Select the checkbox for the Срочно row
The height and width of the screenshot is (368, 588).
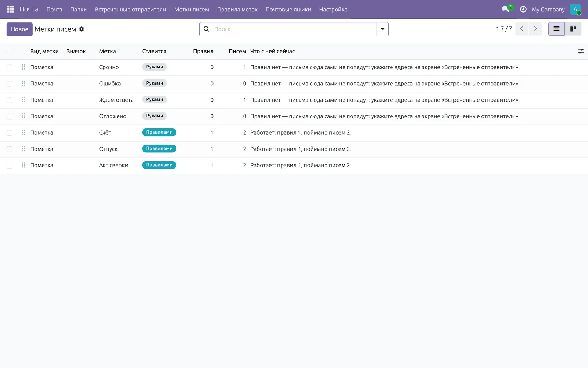(10, 67)
